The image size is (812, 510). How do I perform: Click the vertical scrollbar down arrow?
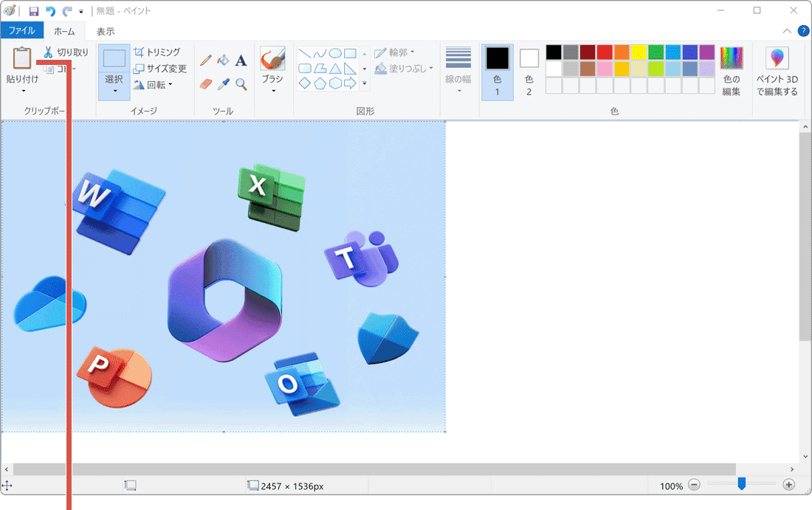click(x=805, y=457)
